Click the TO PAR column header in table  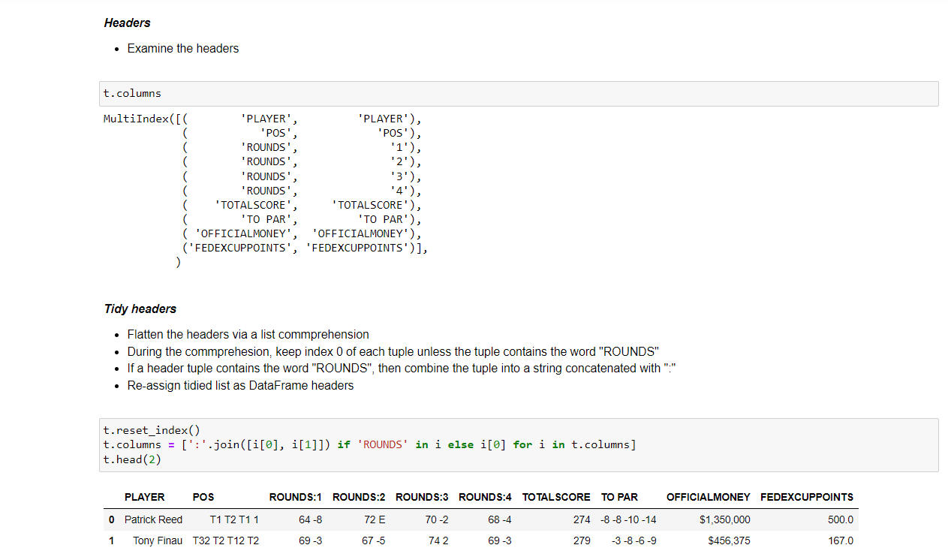[620, 497]
